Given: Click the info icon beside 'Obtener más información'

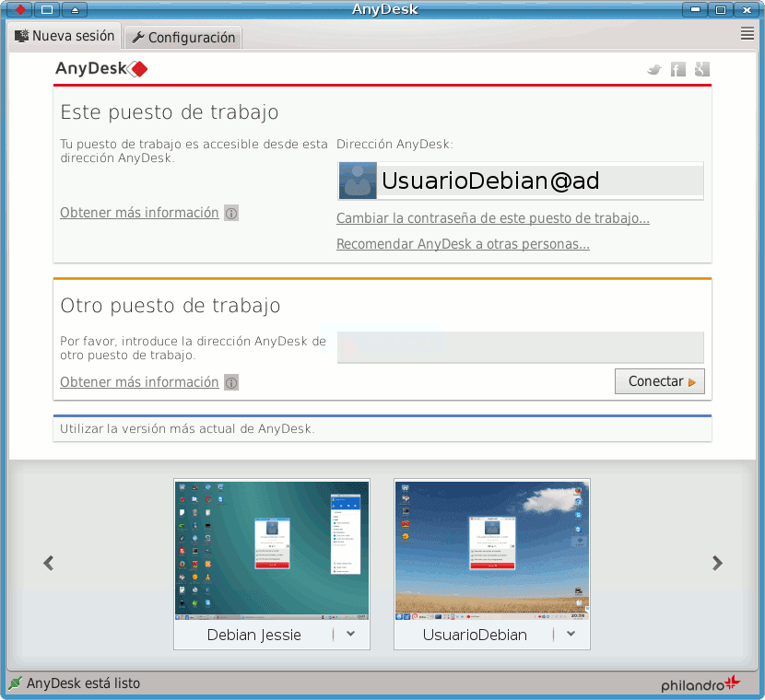Looking at the screenshot, I should (230, 213).
